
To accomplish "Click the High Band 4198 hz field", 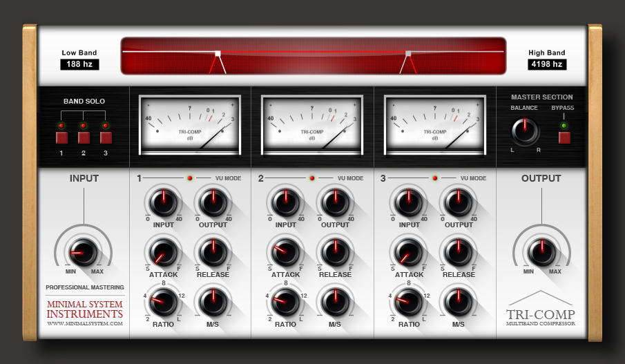I will pos(547,64).
